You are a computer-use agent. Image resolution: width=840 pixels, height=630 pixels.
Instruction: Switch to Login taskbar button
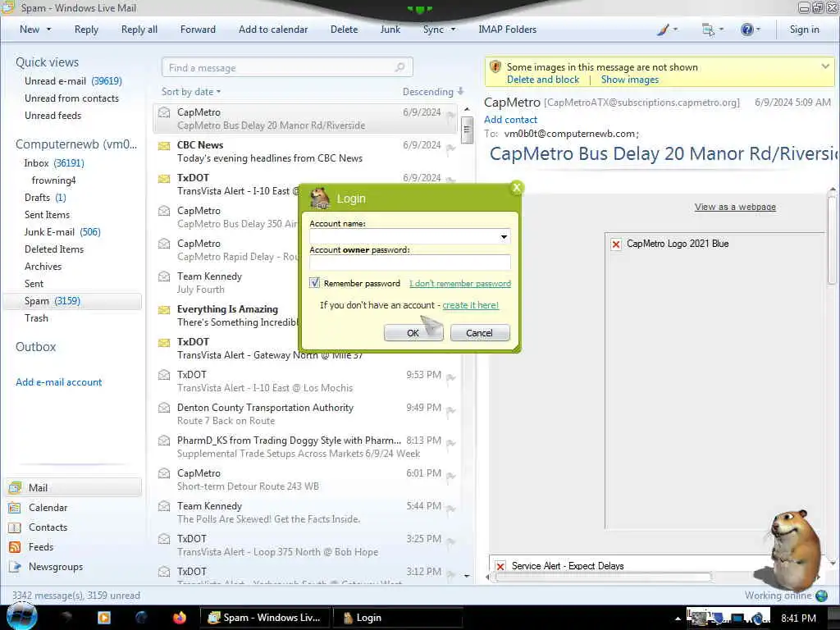398,618
